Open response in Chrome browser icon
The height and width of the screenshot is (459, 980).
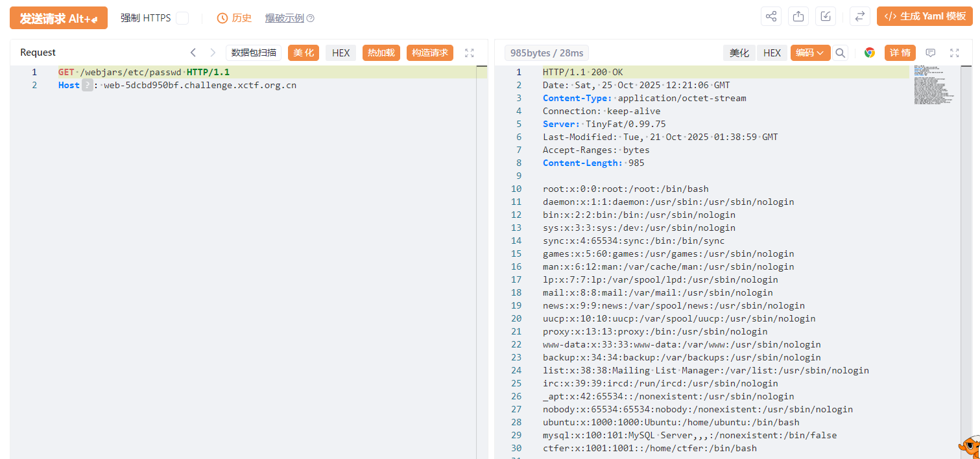coord(870,53)
